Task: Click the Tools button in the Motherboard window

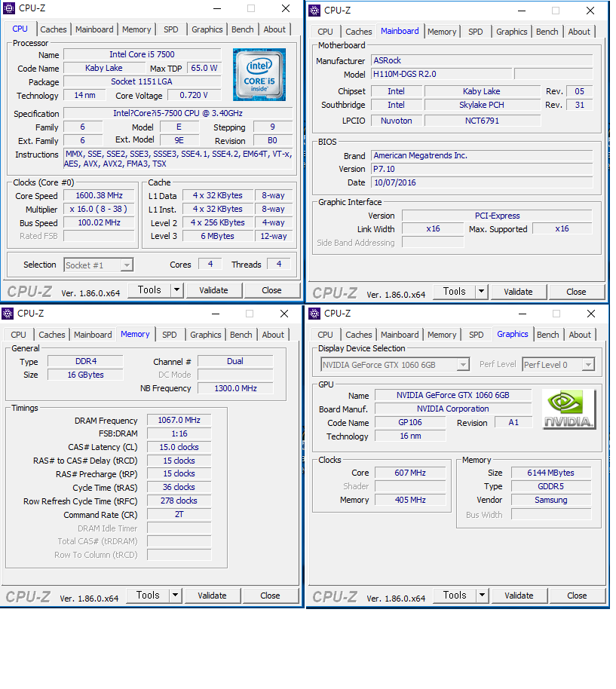Action: click(455, 291)
